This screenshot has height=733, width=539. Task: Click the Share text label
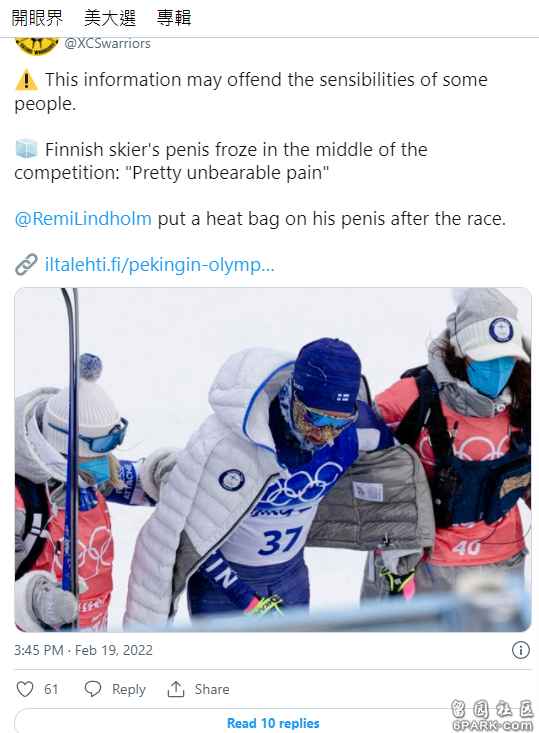[x=212, y=690]
